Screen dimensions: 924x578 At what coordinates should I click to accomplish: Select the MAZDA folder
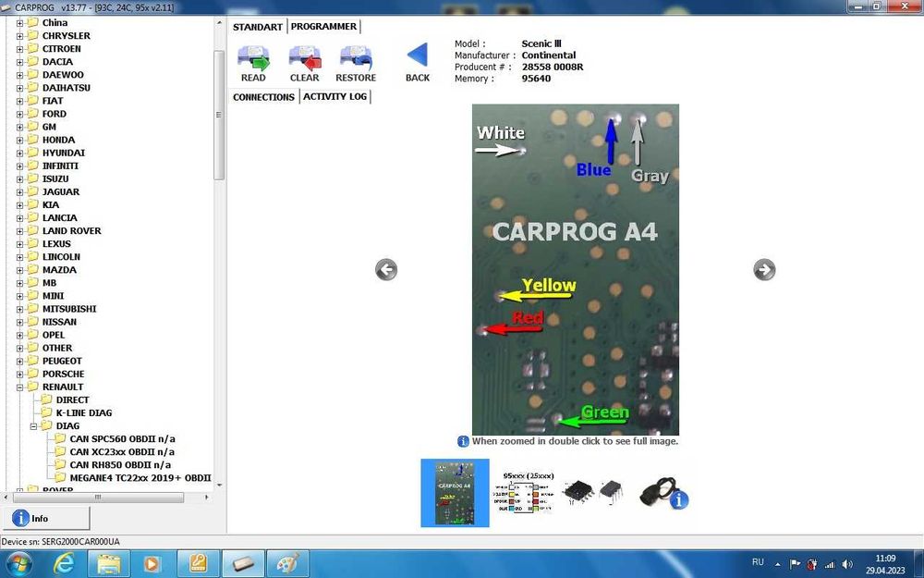pyautogui.click(x=59, y=269)
